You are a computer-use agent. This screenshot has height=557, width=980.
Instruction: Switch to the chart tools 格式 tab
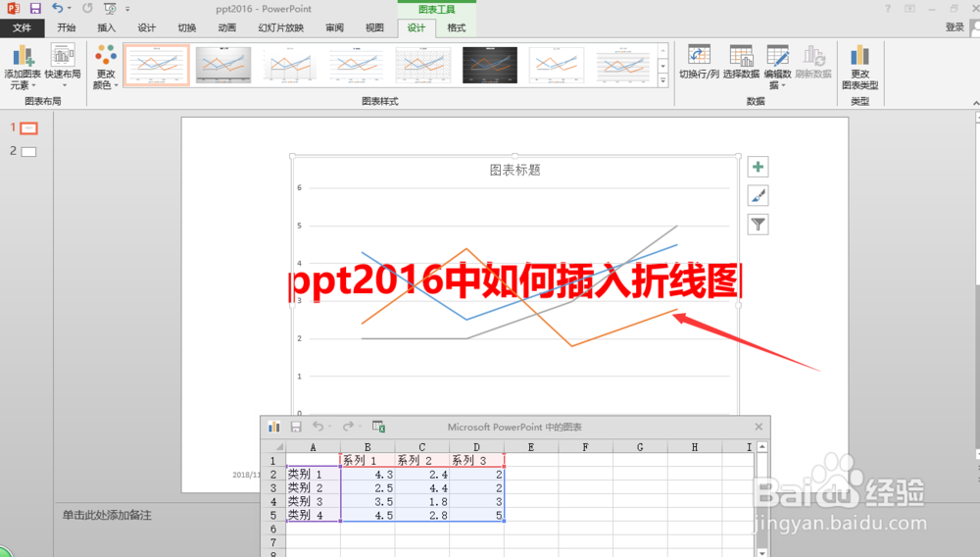point(457,27)
